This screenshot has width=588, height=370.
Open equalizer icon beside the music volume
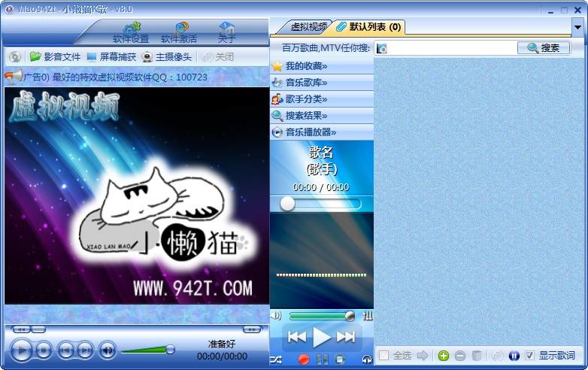click(x=368, y=316)
